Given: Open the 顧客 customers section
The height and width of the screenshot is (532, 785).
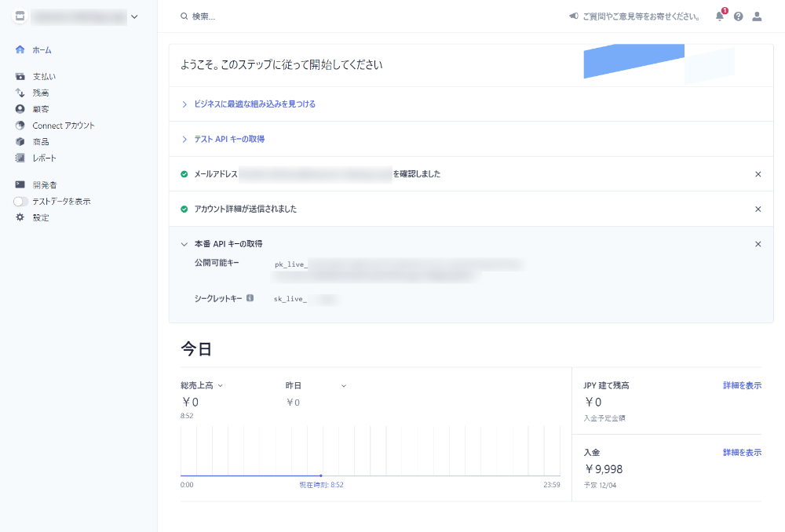Looking at the screenshot, I should pos(41,109).
